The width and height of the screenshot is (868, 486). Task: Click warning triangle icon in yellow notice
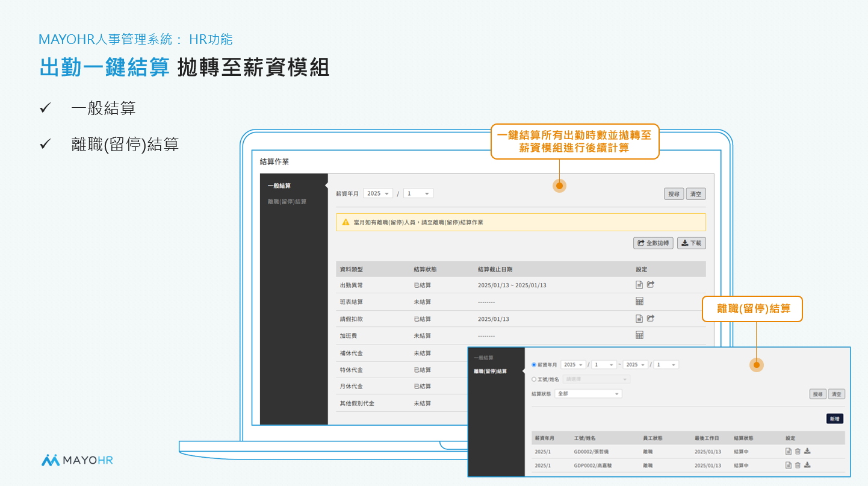[x=346, y=222]
